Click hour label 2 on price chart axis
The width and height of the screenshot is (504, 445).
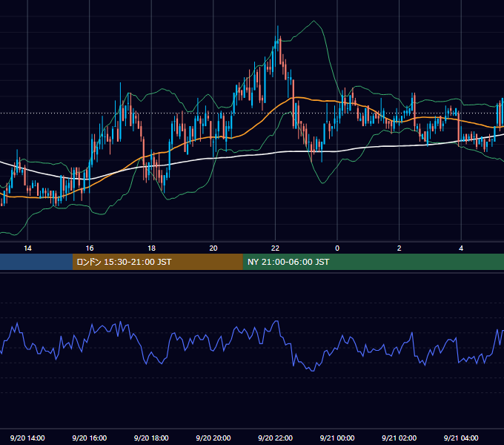[399, 248]
